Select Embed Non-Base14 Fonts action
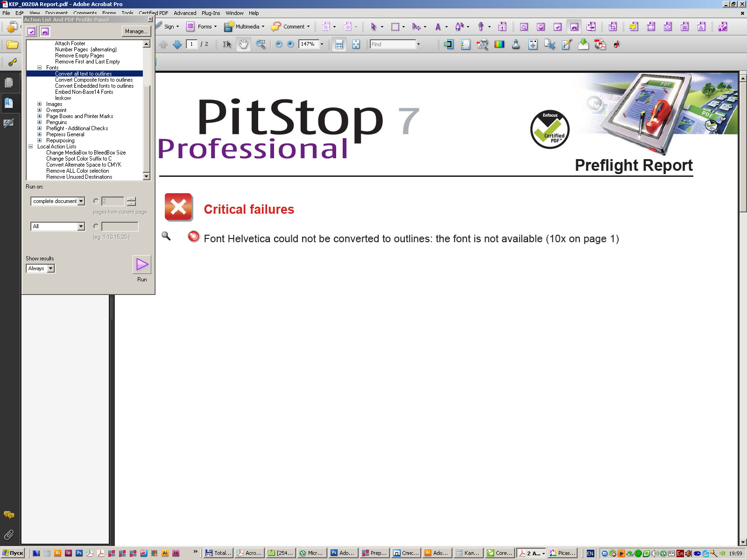 click(84, 92)
